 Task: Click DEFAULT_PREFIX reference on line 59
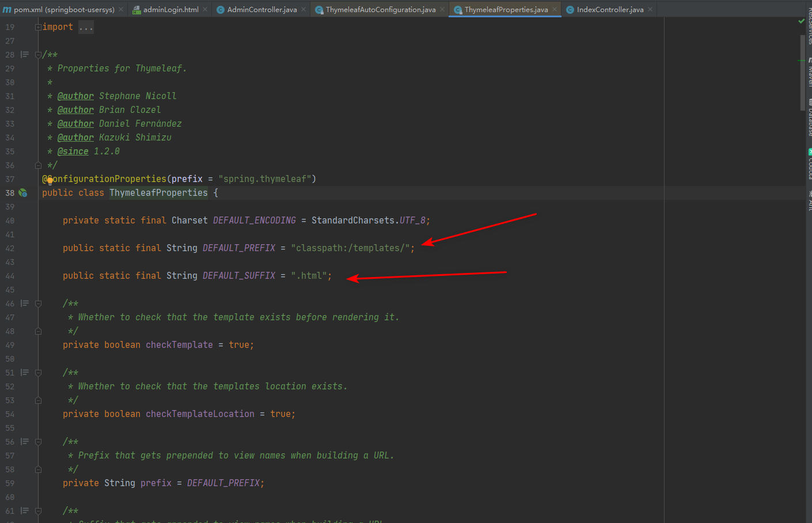point(223,483)
